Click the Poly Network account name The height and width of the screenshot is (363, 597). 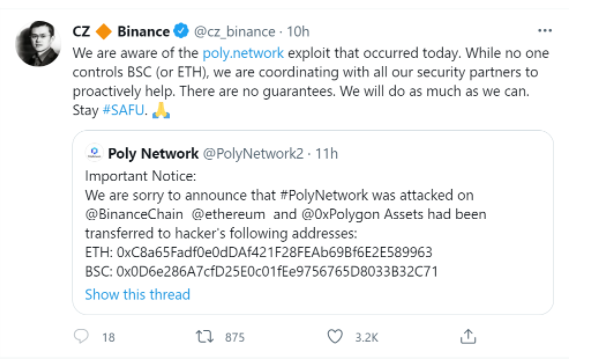coord(153,154)
